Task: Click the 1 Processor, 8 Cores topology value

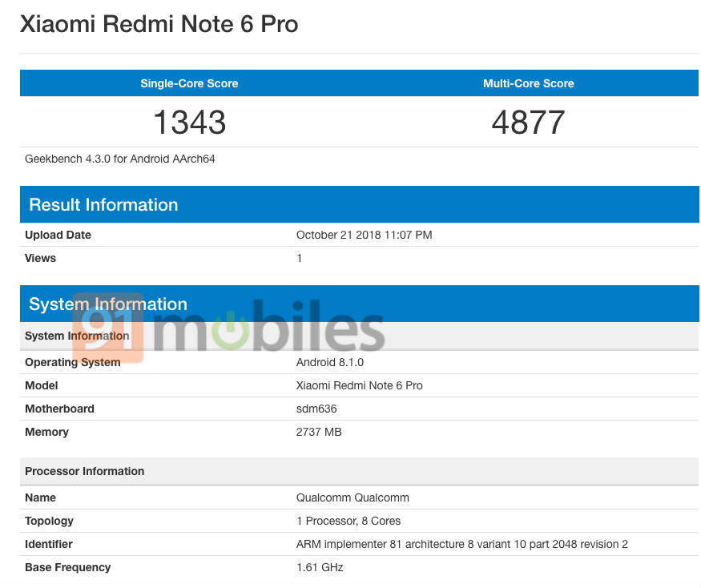Action: click(348, 521)
